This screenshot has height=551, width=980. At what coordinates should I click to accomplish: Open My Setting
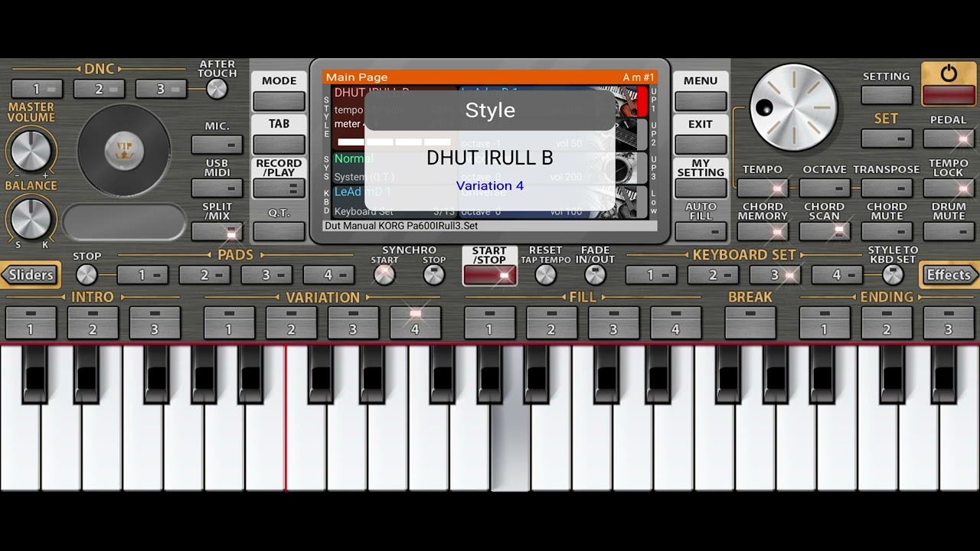[x=701, y=178]
